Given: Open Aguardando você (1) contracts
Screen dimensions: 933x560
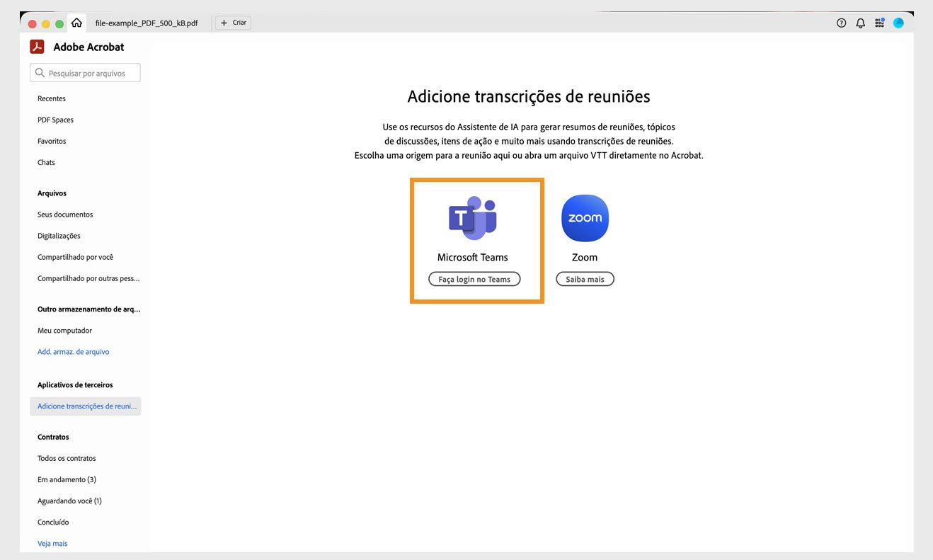Looking at the screenshot, I should point(69,501).
